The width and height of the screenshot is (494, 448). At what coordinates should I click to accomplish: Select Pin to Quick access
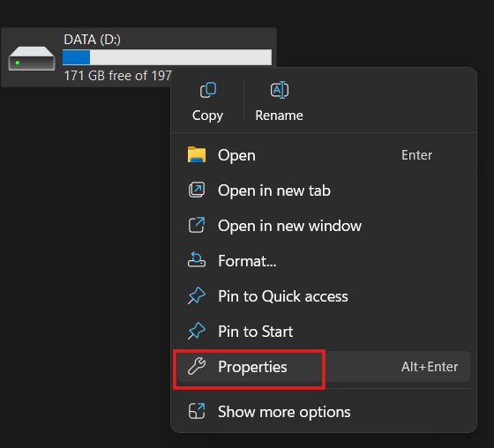tap(321, 296)
